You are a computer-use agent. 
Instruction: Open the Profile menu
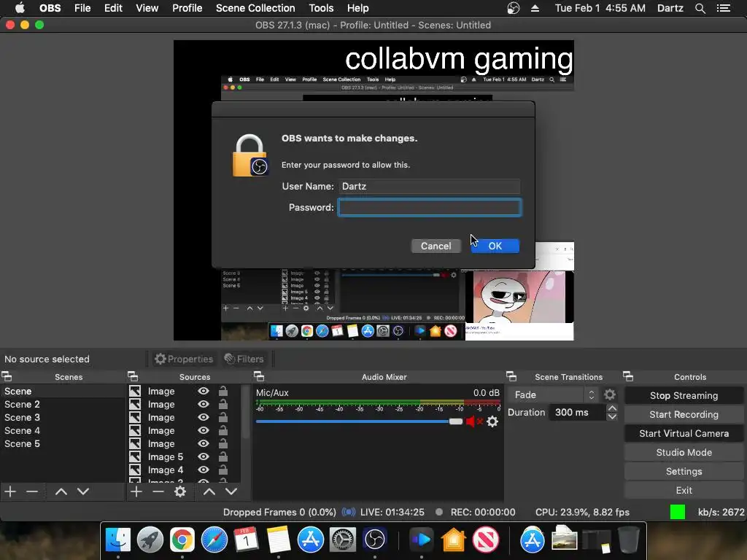(x=187, y=8)
